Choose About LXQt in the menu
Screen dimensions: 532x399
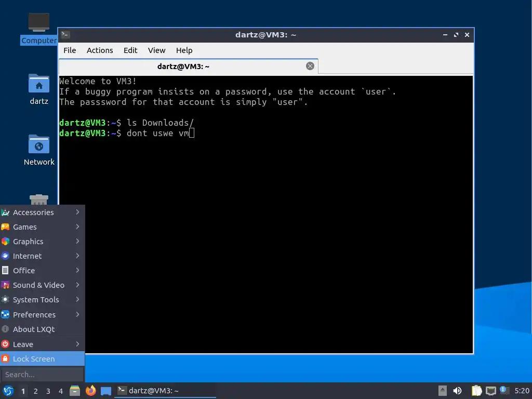coord(42,329)
